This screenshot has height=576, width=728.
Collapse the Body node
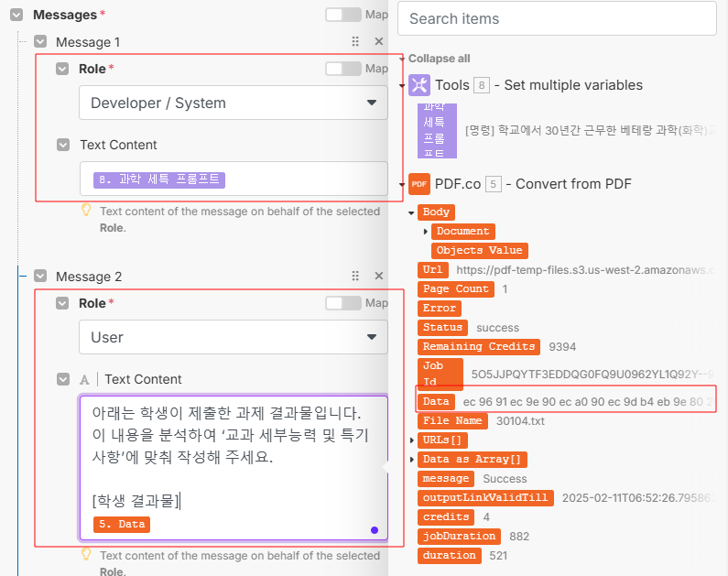[411, 212]
